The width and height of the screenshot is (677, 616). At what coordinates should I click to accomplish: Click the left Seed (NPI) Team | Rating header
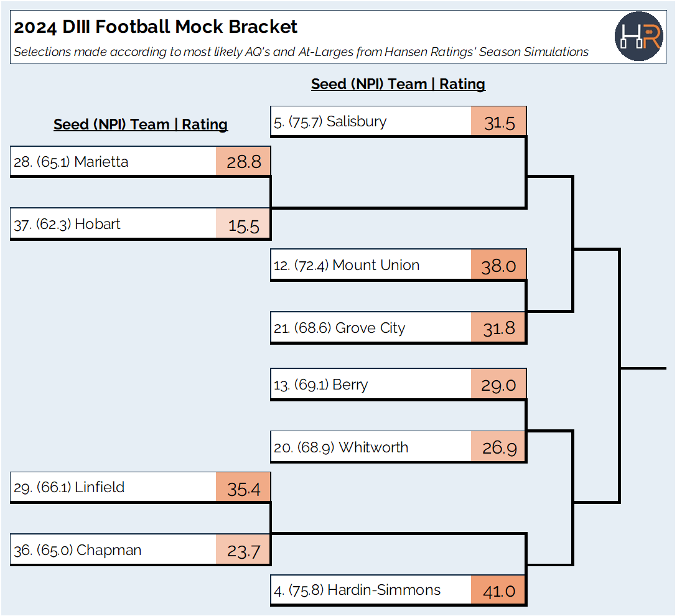click(x=141, y=124)
